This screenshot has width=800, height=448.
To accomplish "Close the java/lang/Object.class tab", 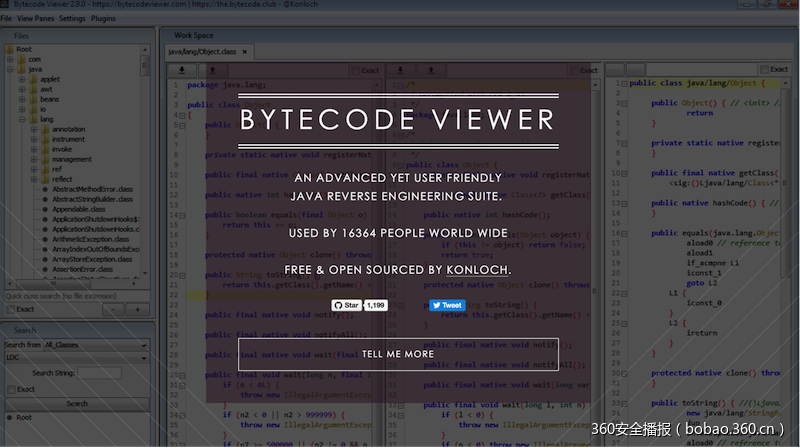I will 244,51.
